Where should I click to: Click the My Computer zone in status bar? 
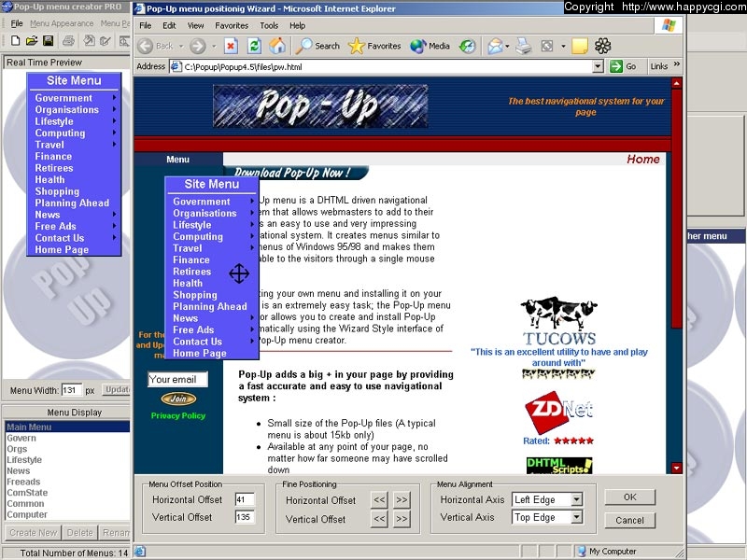coord(607,552)
